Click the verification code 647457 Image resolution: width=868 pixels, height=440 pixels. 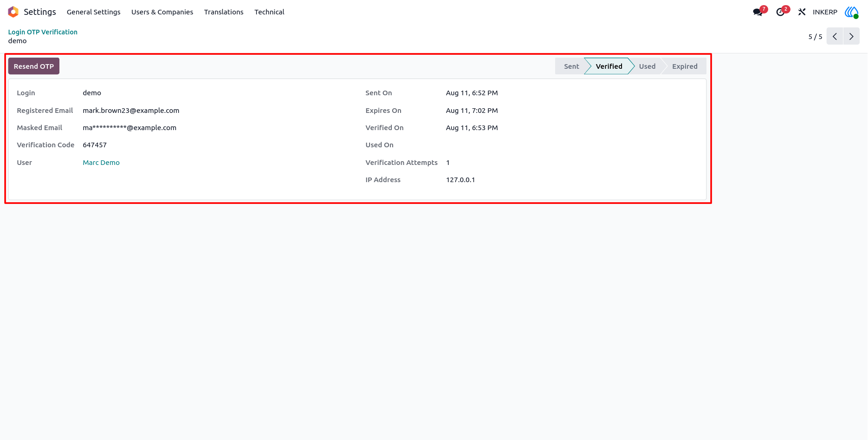tap(95, 145)
